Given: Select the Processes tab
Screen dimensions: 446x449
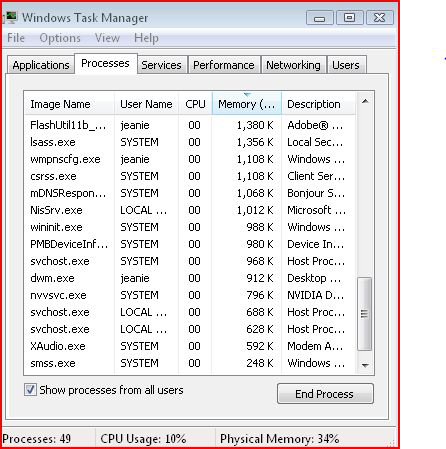Looking at the screenshot, I should click(x=105, y=63).
